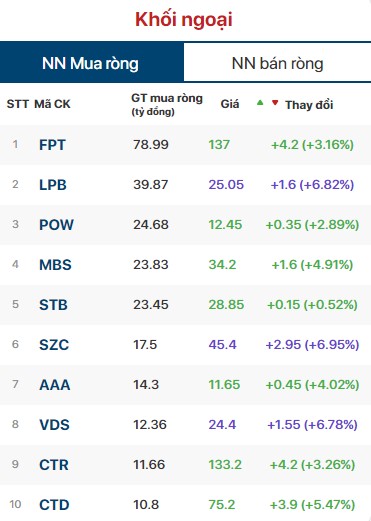Click the red down triangle sort icon

tap(275, 103)
